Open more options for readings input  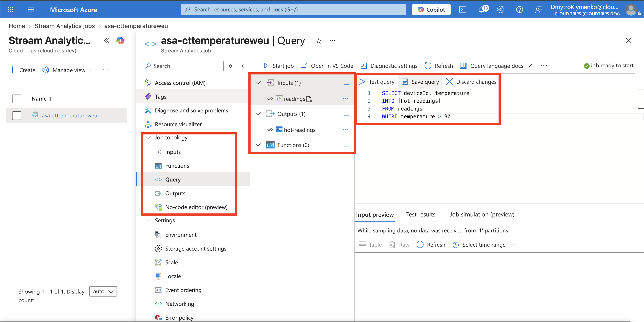pyautogui.click(x=345, y=98)
